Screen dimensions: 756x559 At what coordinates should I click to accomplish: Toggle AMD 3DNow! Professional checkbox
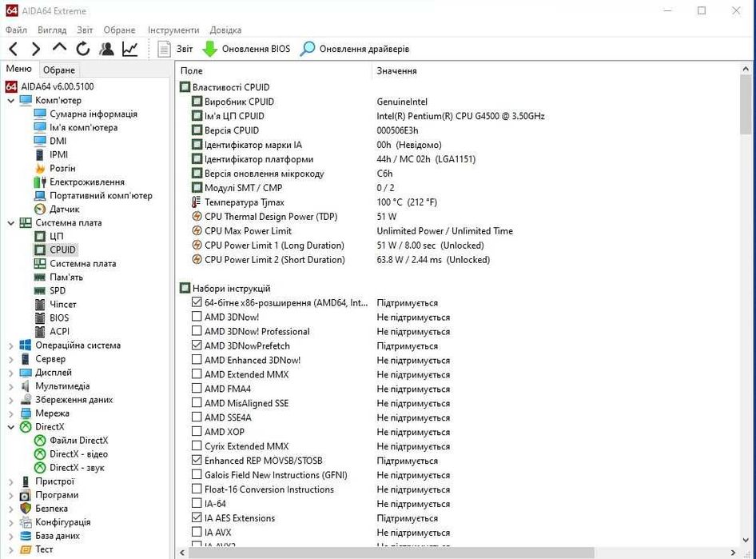pos(197,331)
